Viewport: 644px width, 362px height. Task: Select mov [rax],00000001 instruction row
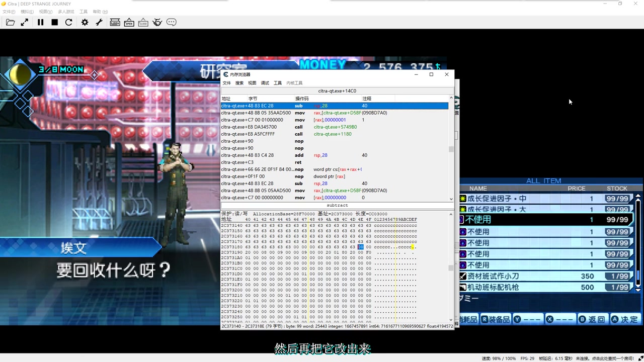click(335, 120)
